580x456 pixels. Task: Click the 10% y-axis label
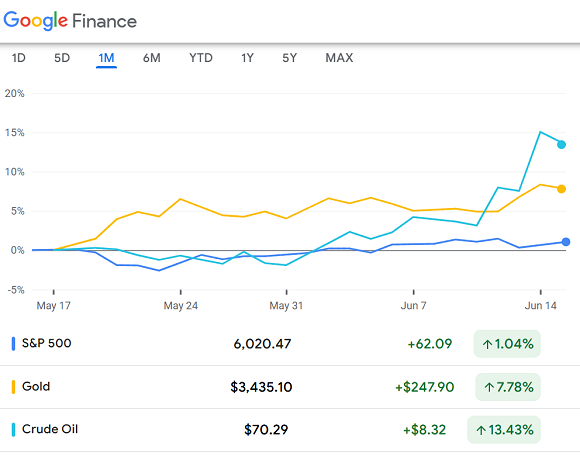click(14, 172)
